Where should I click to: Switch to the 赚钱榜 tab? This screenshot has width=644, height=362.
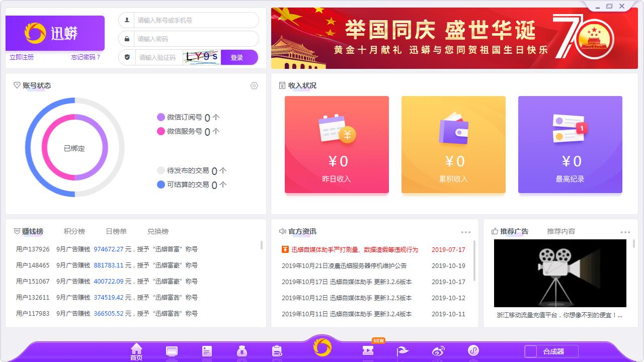(33, 231)
